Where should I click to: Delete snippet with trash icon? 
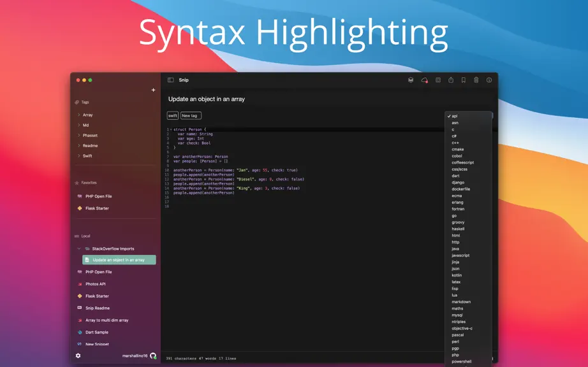point(476,80)
